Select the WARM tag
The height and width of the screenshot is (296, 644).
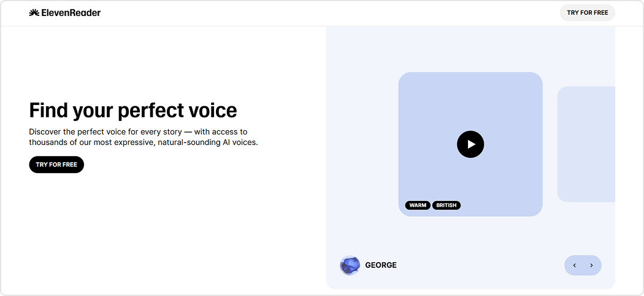[x=418, y=205]
